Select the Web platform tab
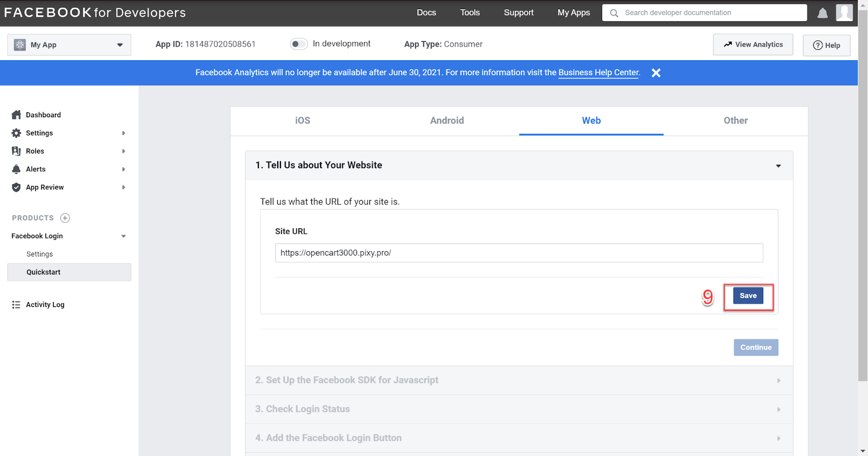The image size is (868, 456). 591,120
